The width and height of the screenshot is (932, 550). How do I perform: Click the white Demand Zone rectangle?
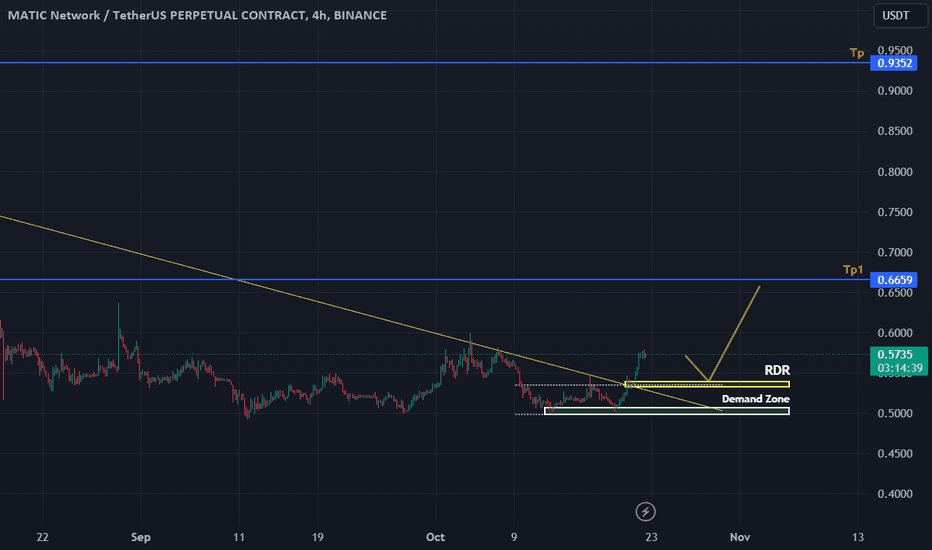667,411
